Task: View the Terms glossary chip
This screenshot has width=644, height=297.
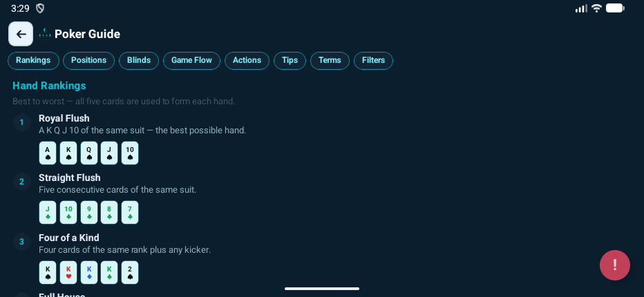Action: click(330, 61)
